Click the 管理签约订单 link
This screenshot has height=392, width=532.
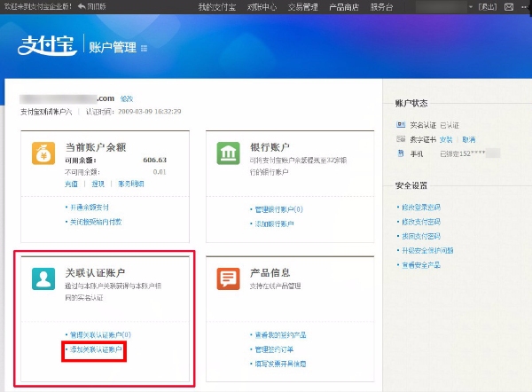[274, 349]
